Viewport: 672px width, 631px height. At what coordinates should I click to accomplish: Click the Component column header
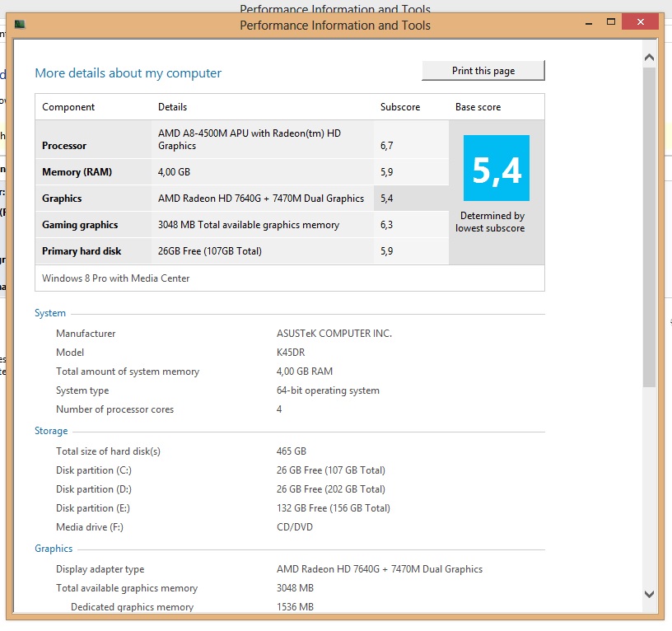[68, 107]
